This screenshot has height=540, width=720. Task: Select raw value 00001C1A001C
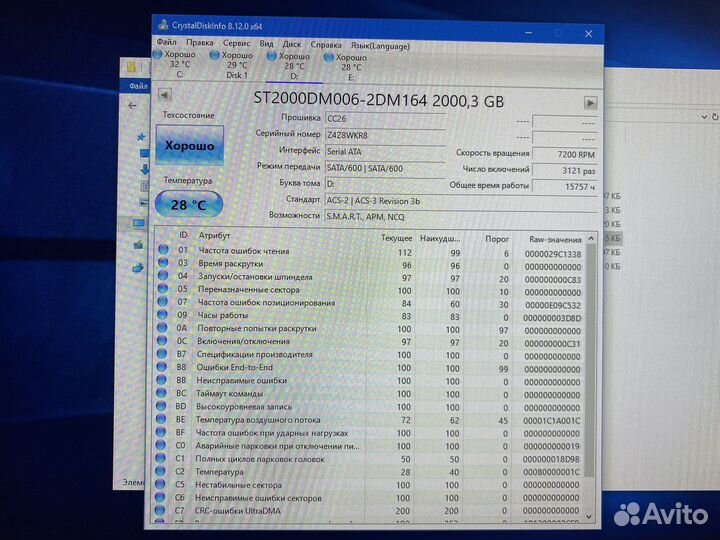(551, 421)
